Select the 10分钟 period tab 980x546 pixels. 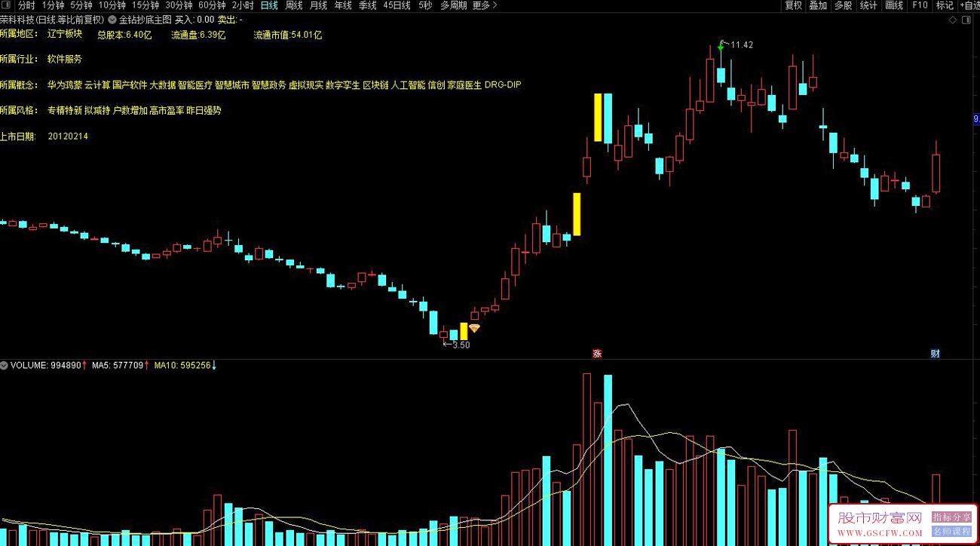(112, 5)
